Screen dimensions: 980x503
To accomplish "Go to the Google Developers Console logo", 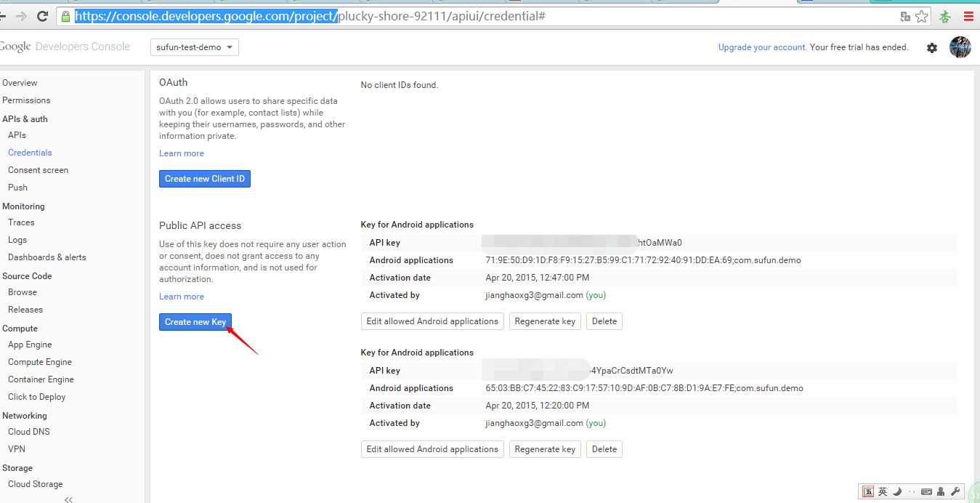I will (x=65, y=47).
